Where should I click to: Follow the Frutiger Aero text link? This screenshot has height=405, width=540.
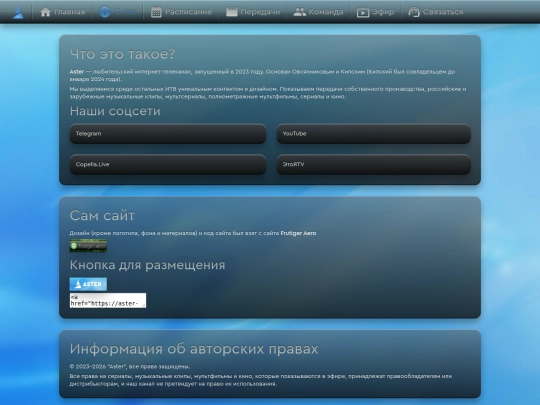(x=298, y=233)
